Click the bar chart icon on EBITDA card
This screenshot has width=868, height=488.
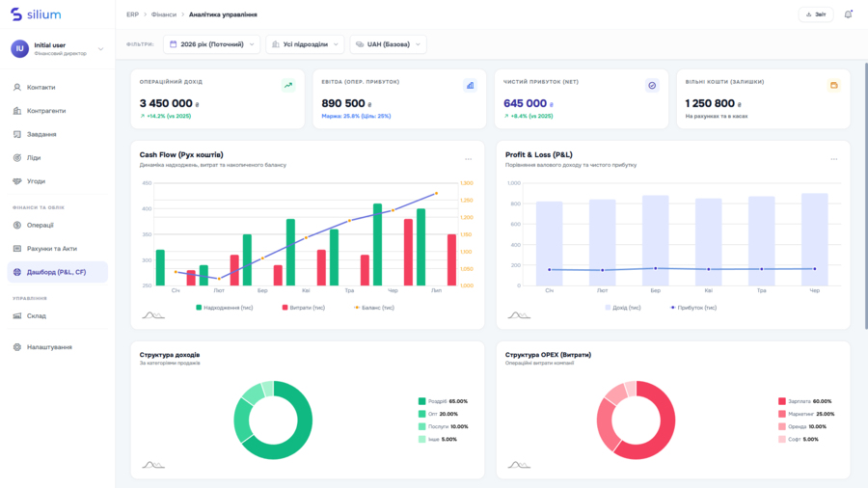[x=470, y=85]
